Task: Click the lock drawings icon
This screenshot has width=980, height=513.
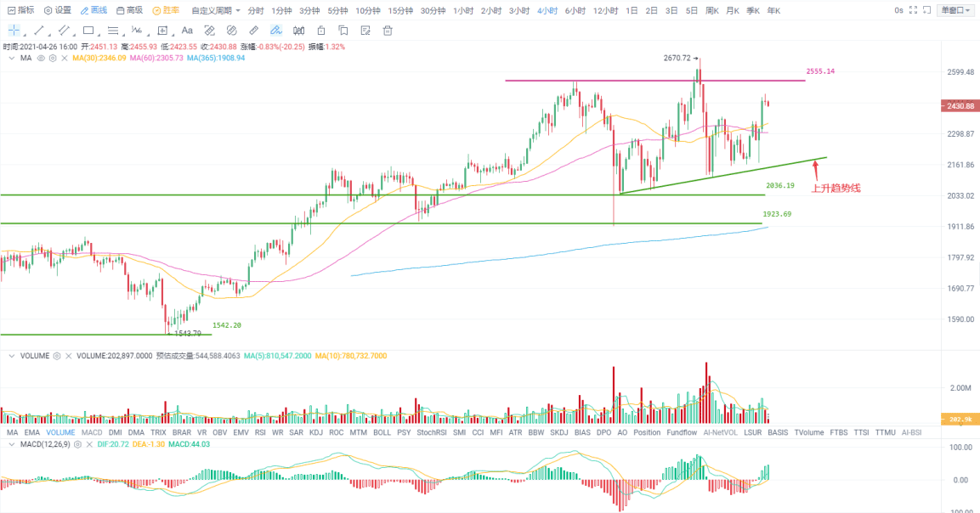Action: [x=321, y=30]
